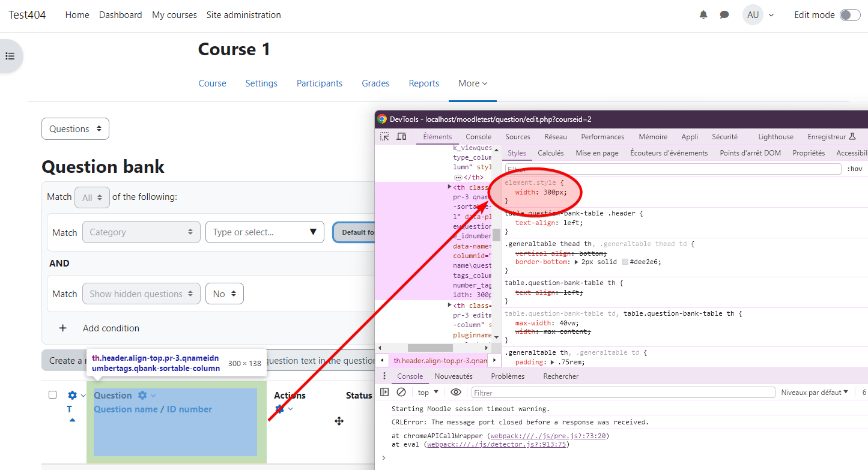868x470 pixels.
Task: Click the Chrome icon in DevTools title bar
Action: click(382, 119)
